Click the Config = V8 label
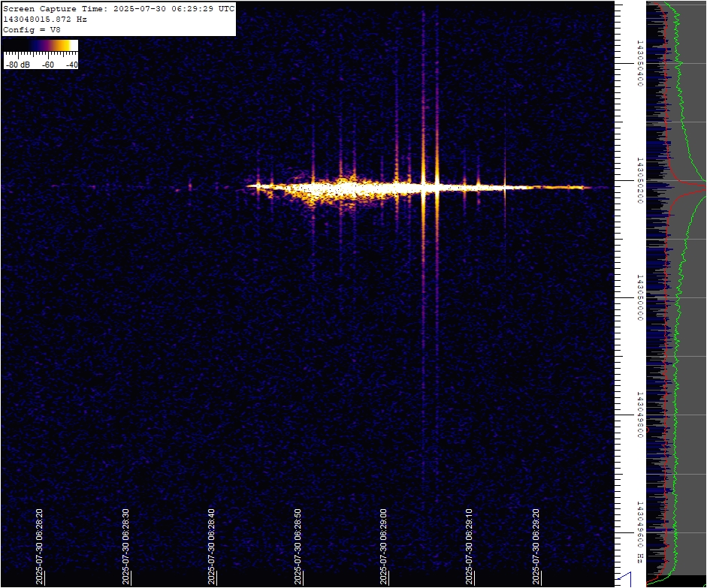707x588 pixels. click(32, 30)
